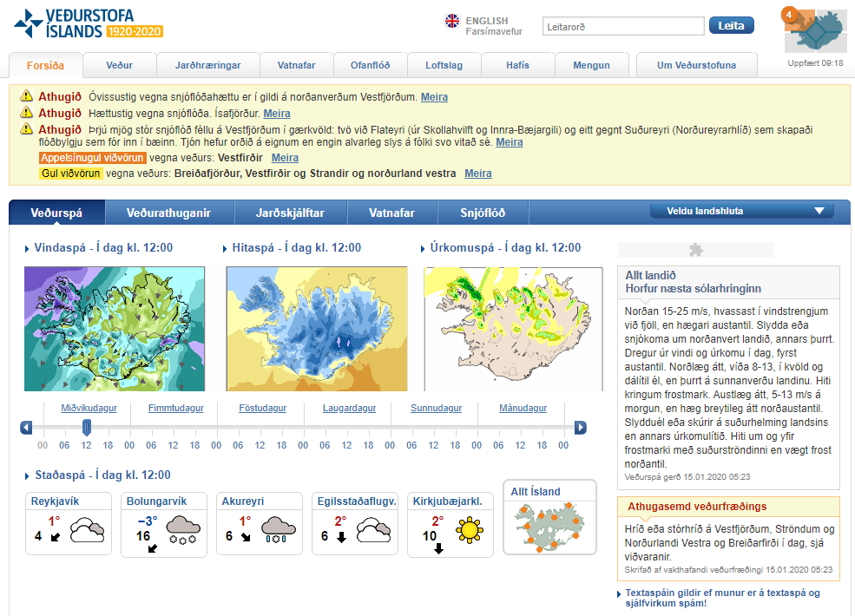Click the Veðurstofa Íslands logo
Image resolution: width=855 pixels, height=616 pixels.
88,24
